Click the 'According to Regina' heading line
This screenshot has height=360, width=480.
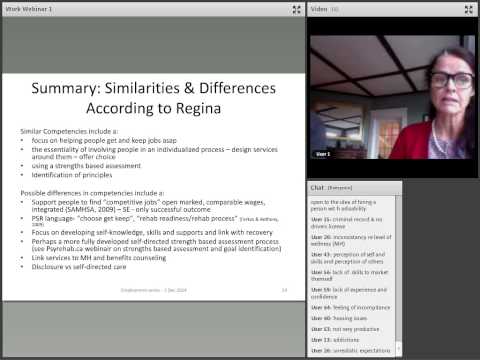[x=154, y=108]
